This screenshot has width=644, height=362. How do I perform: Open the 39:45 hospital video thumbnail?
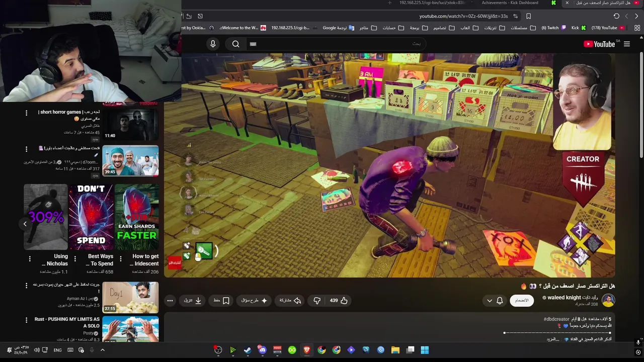pos(130,161)
